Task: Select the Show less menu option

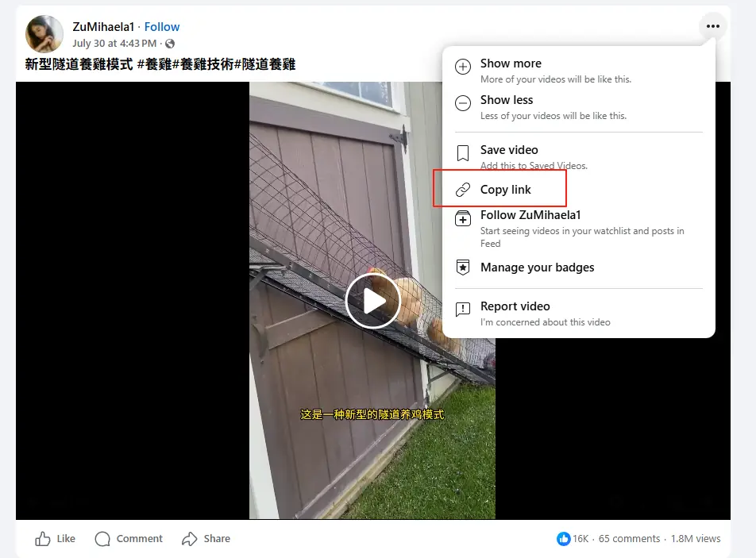Action: tap(507, 100)
